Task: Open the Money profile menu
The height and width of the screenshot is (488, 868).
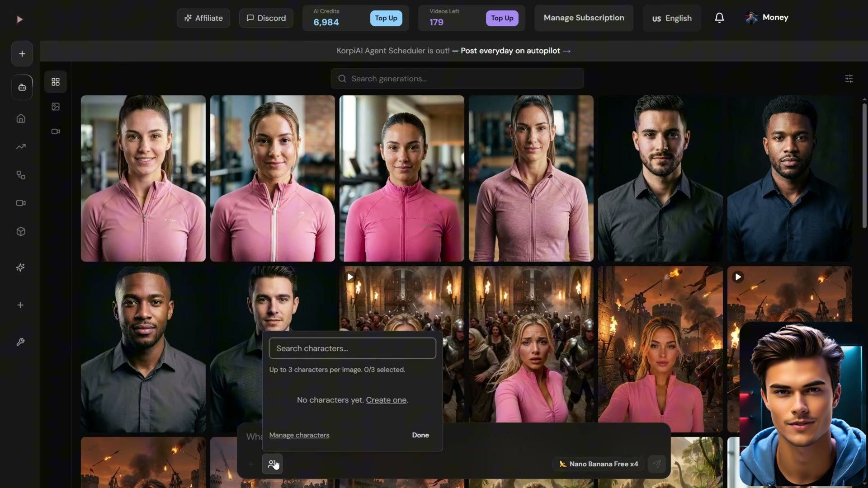Action: click(x=767, y=18)
